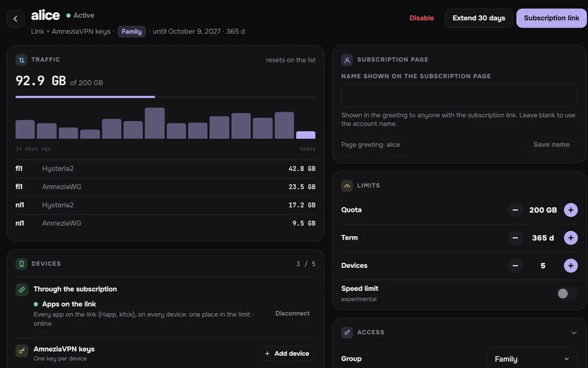Click the traffic usage progress bar

(165, 97)
